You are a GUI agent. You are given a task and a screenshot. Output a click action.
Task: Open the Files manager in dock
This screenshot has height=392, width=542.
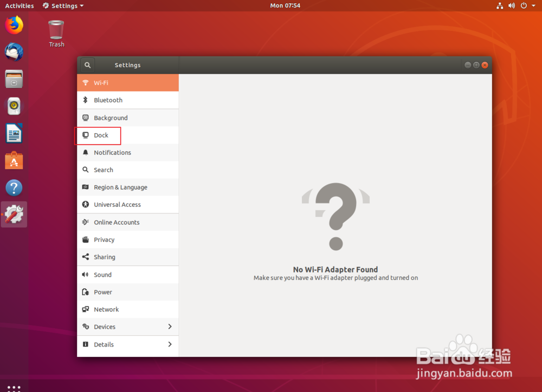[14, 79]
